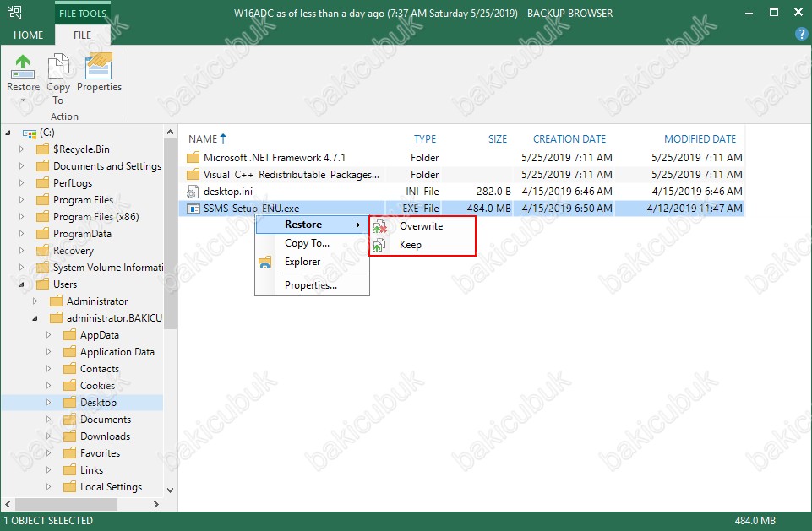Click the Overwrite restore icon
The image size is (812, 531).
[380, 226]
